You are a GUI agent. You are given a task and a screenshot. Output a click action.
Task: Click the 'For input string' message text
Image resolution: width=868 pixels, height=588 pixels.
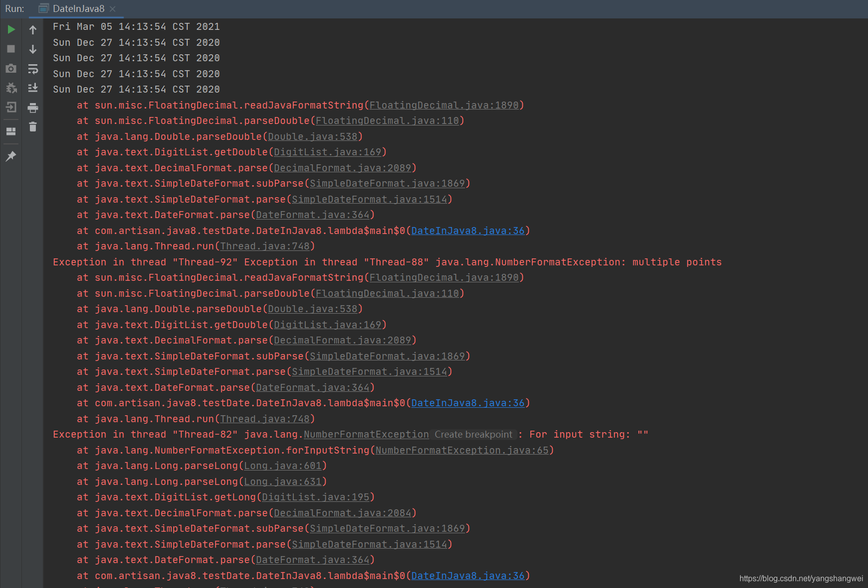click(x=577, y=434)
